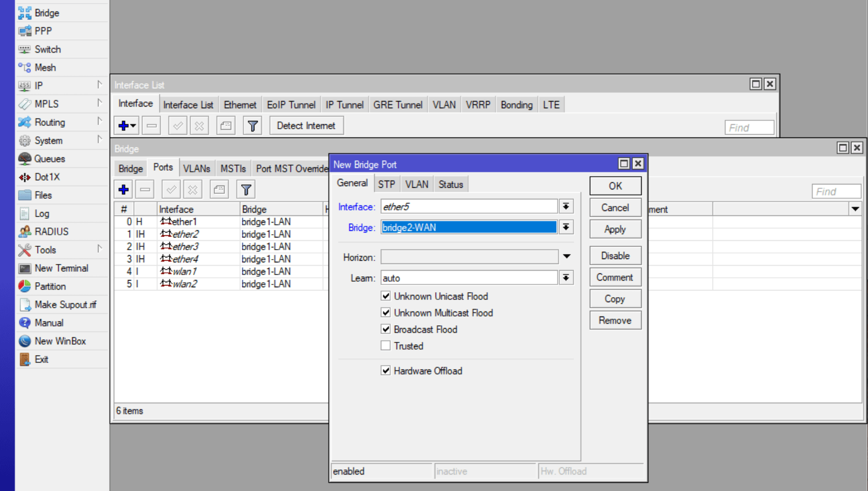Click the Bridge field containing bridge2-WAN
The width and height of the screenshot is (868, 491).
(x=468, y=228)
